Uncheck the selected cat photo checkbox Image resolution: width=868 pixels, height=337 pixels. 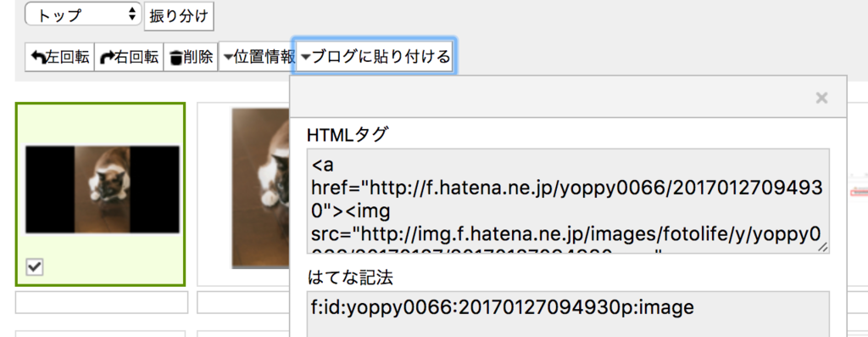(34, 267)
